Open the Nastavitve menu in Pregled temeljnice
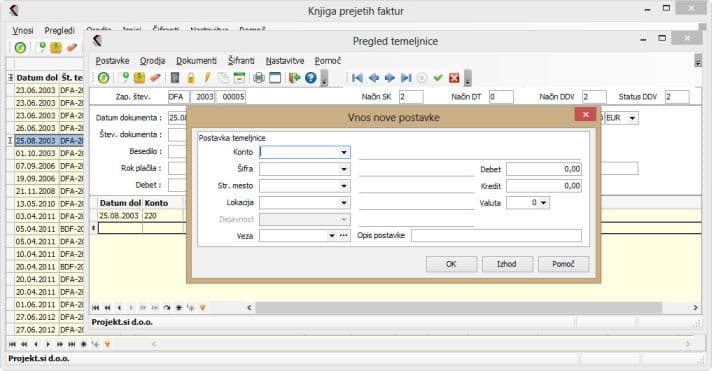The image size is (712, 371). pyautogui.click(x=285, y=61)
